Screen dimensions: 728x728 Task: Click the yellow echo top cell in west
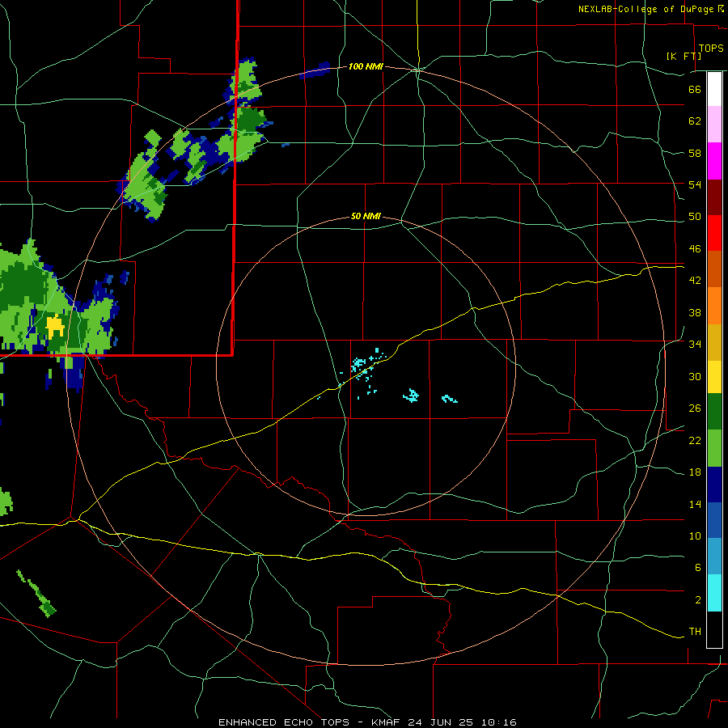(x=55, y=325)
